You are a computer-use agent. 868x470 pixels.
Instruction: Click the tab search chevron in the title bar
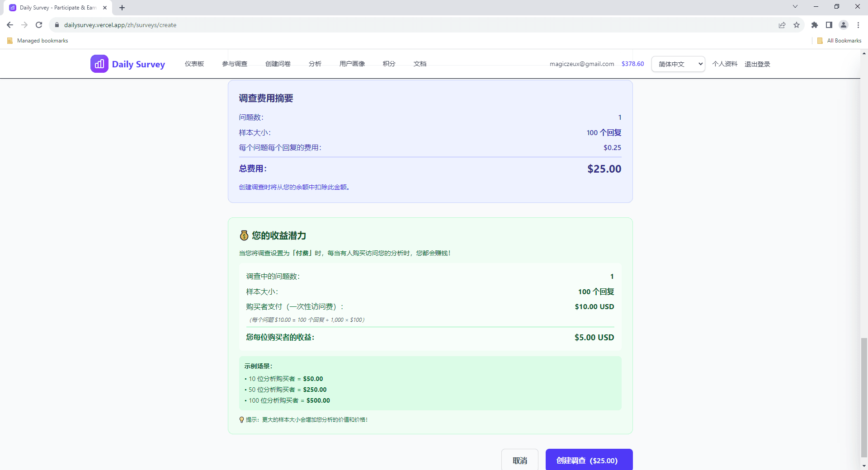coord(795,7)
